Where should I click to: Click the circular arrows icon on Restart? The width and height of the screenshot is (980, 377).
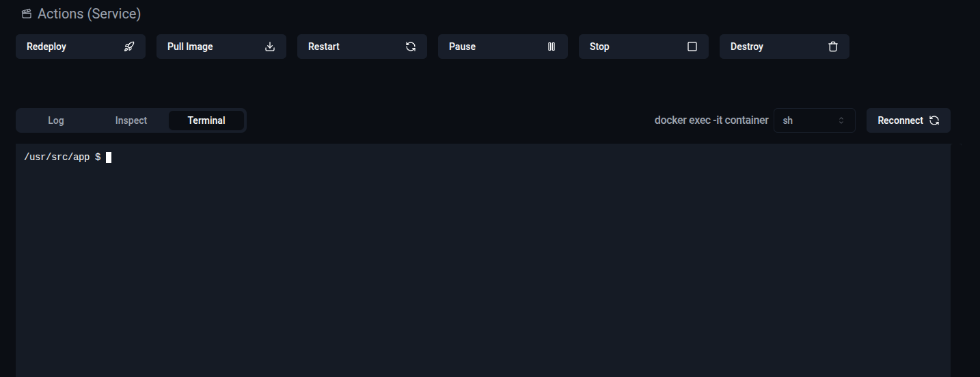(x=411, y=47)
